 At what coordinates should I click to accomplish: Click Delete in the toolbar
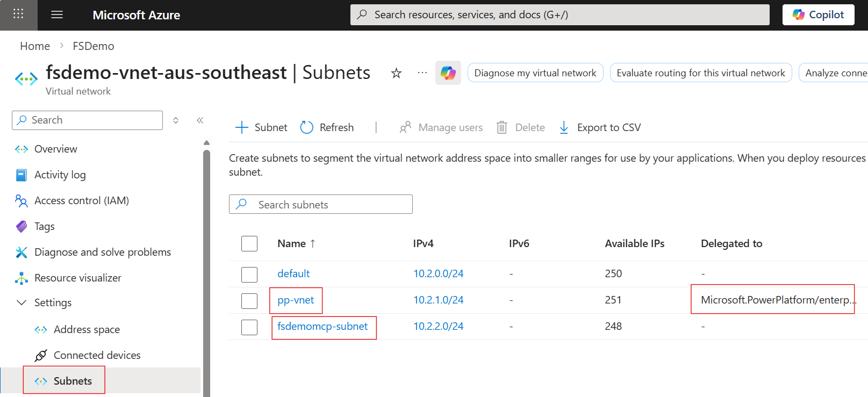click(520, 127)
